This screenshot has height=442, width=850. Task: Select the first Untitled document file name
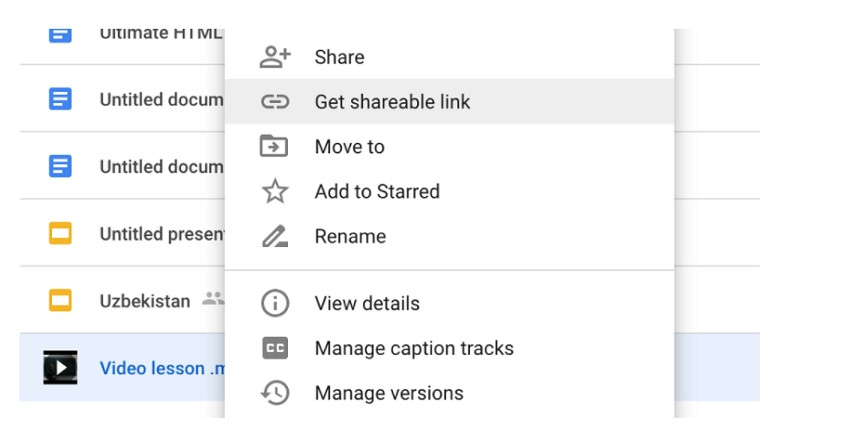coord(161,100)
